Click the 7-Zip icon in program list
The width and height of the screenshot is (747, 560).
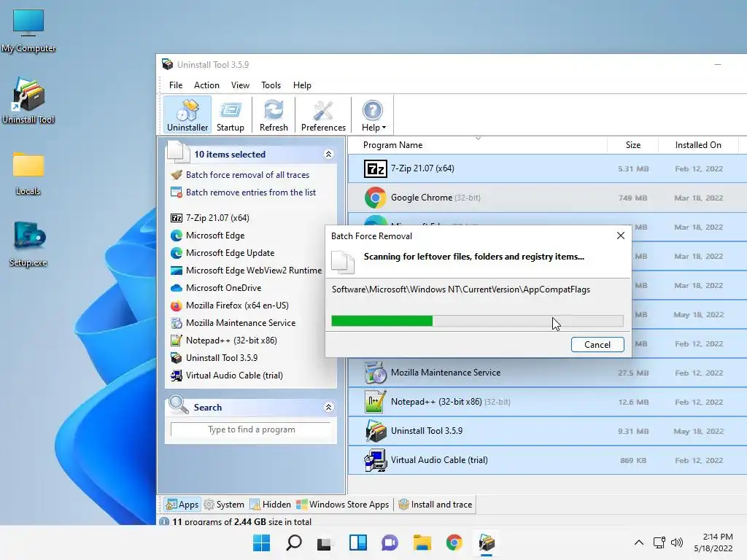[x=376, y=168]
